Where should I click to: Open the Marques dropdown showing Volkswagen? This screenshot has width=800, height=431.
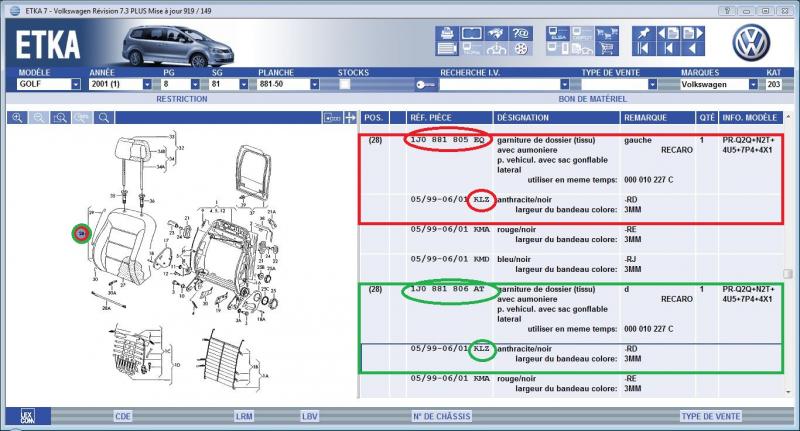753,84
